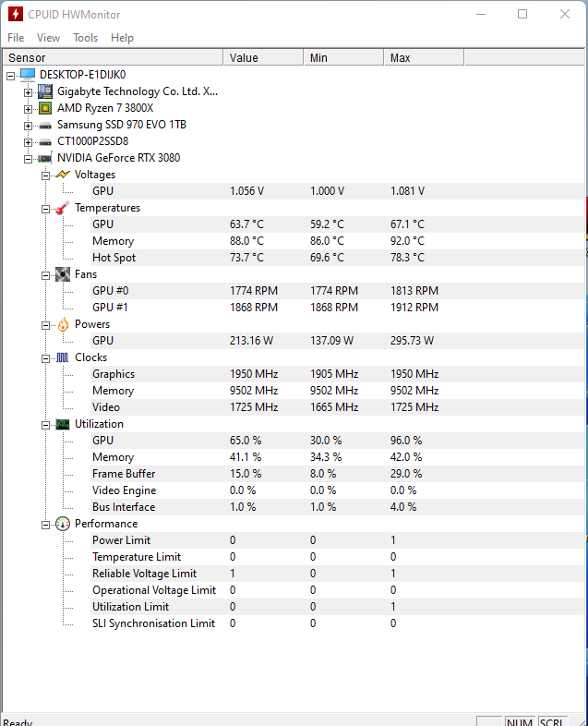Viewport: 588px width, 726px height.
Task: Click the Gigabyte motherboard icon
Action: 45,91
